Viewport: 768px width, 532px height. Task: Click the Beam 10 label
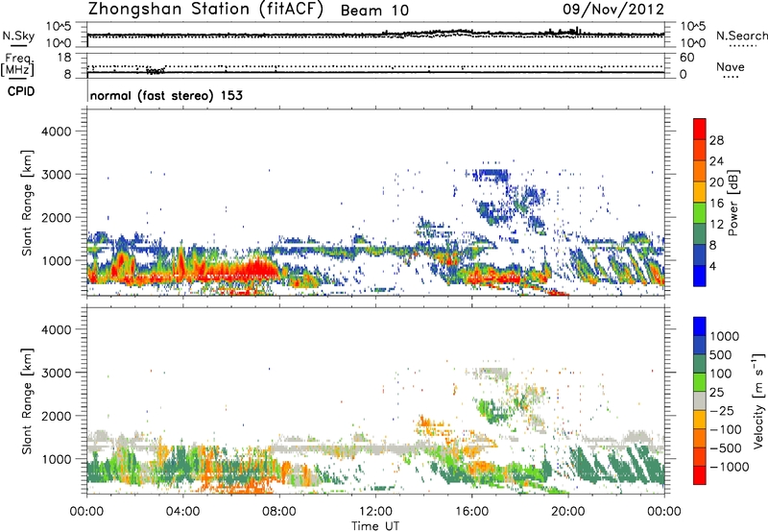pos(374,11)
